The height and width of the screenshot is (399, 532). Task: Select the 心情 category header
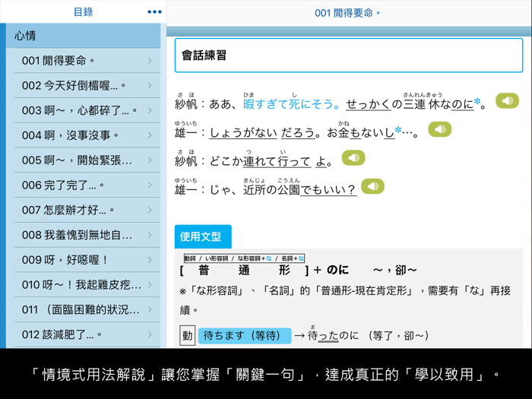[x=83, y=36]
